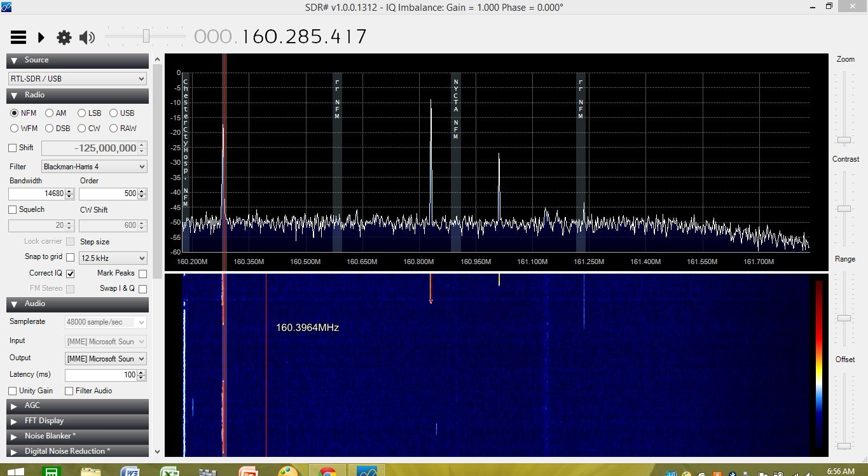Expand the FFT Display panel
868x476 pixels.
click(x=78, y=421)
